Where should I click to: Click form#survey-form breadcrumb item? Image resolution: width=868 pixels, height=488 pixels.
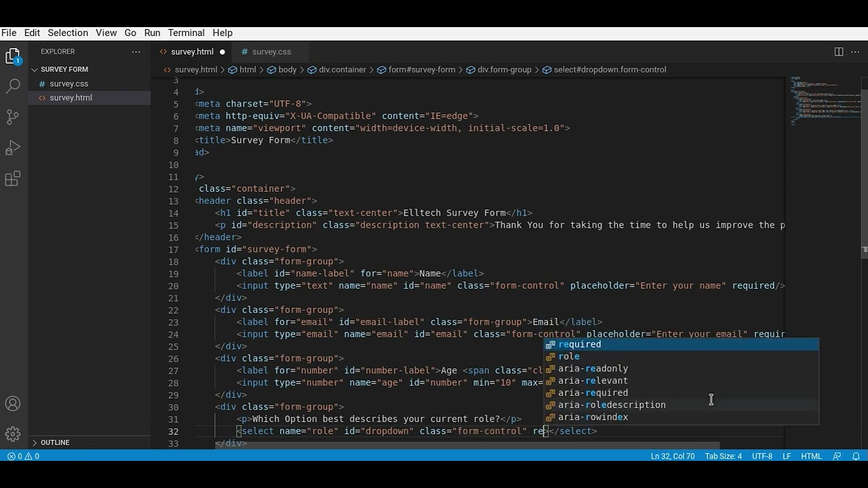(416, 70)
